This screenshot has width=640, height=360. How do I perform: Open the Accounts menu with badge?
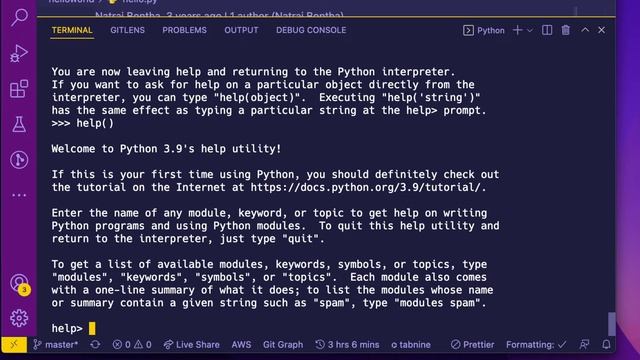coord(19,283)
